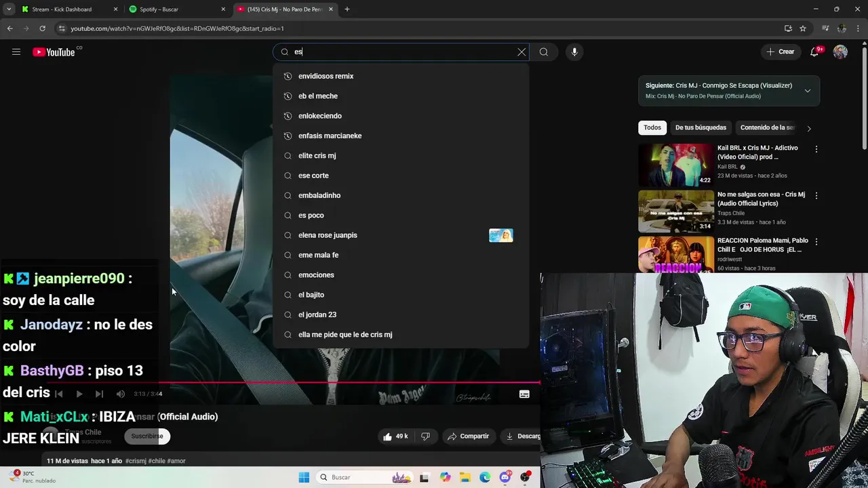The width and height of the screenshot is (868, 488).
Task: Mute the video via the speaker icon
Action: (x=121, y=394)
